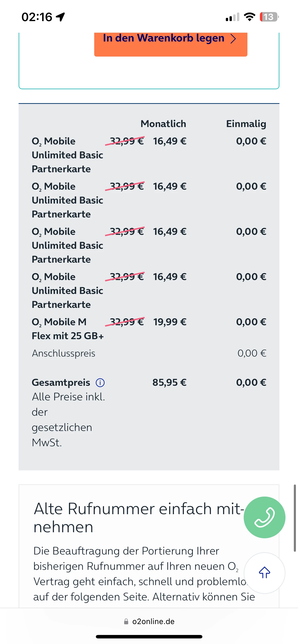Tap the 19,99 € Mobile M Flex price
This screenshot has height=644, width=298.
tap(170, 322)
